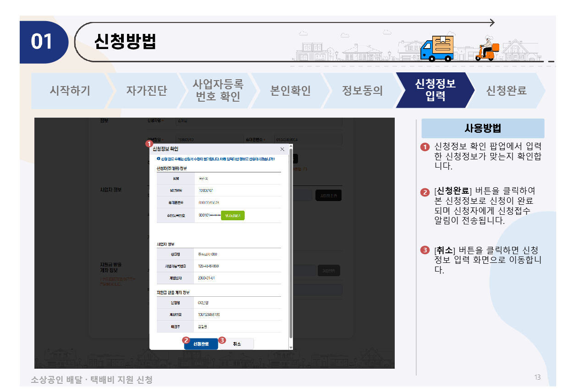Click the scooter rider illustration in the header

click(488, 47)
